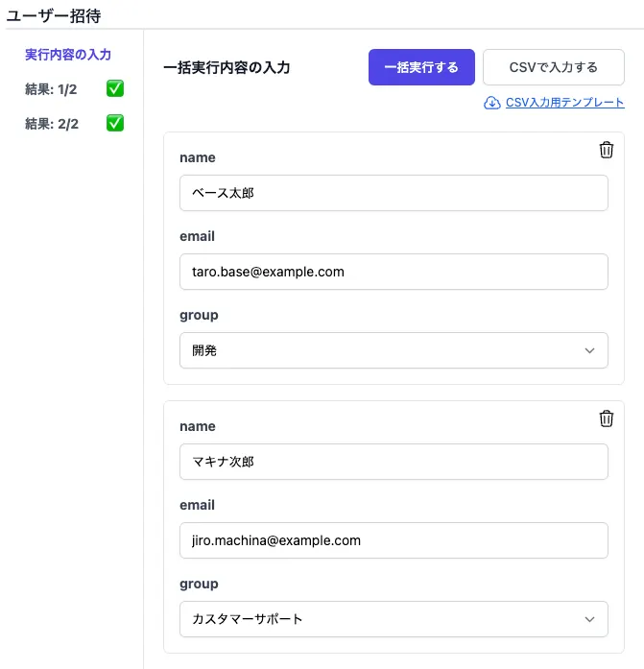Delete the ベース太郎 entry with its trash icon
The width and height of the screenshot is (644, 669).
point(606,150)
